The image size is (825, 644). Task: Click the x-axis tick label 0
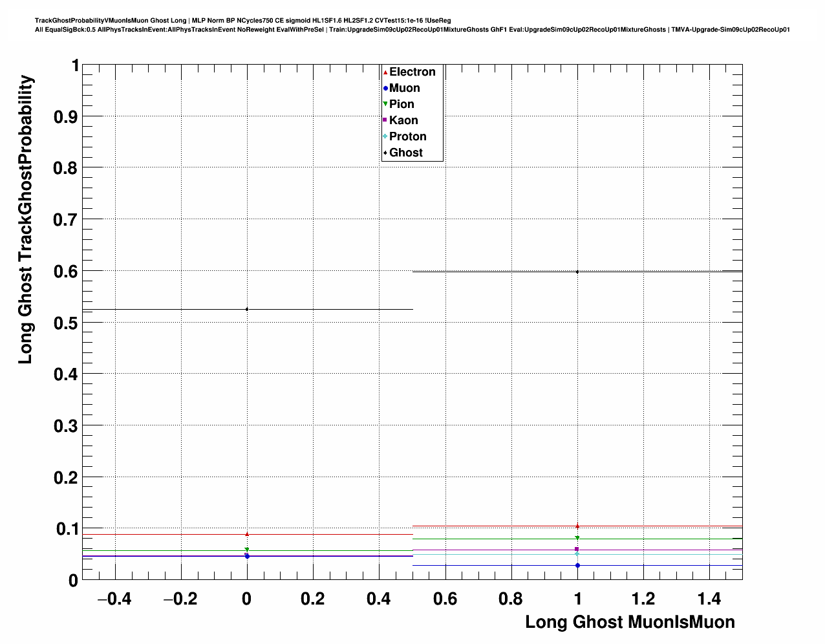[x=246, y=599]
